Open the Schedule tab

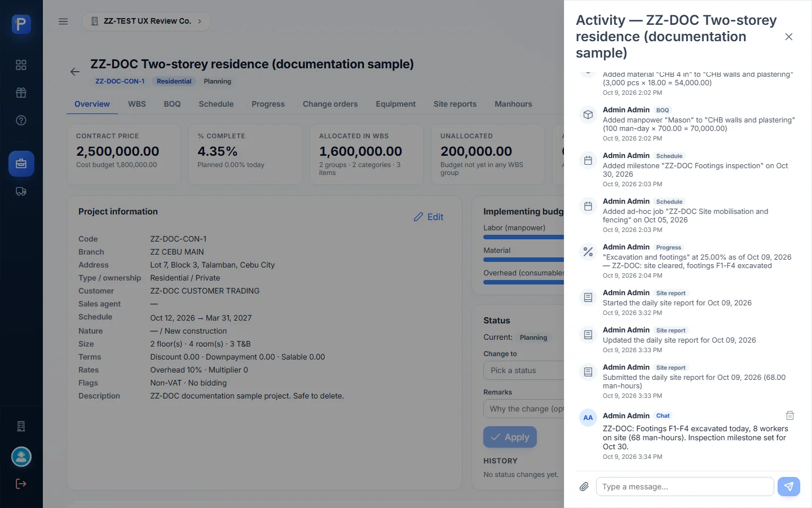click(x=216, y=104)
